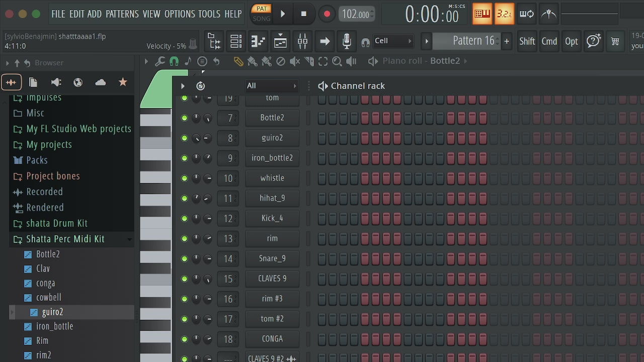The image size is (644, 362).
Task: Click the Kick_4 channel button
Action: tap(272, 218)
